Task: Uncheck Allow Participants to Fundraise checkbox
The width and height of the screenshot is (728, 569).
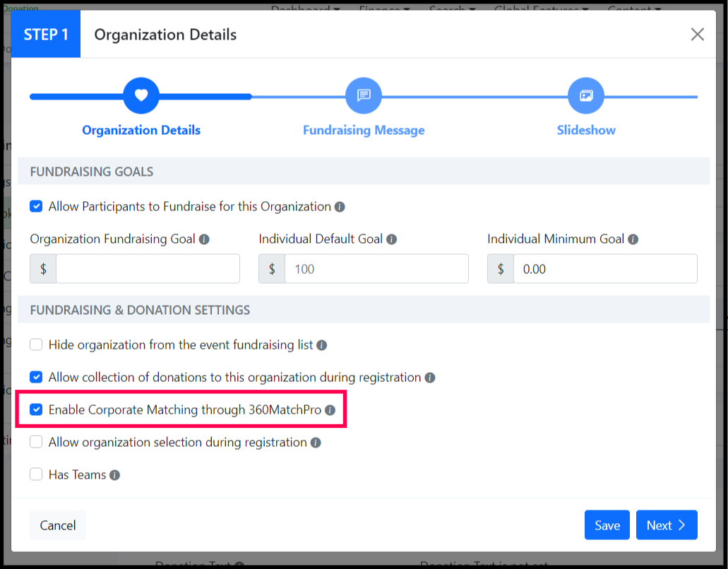Action: pyautogui.click(x=36, y=207)
